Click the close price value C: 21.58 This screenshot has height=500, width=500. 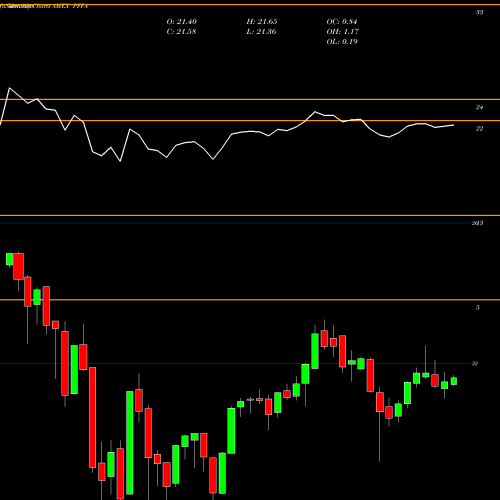pyautogui.click(x=181, y=32)
